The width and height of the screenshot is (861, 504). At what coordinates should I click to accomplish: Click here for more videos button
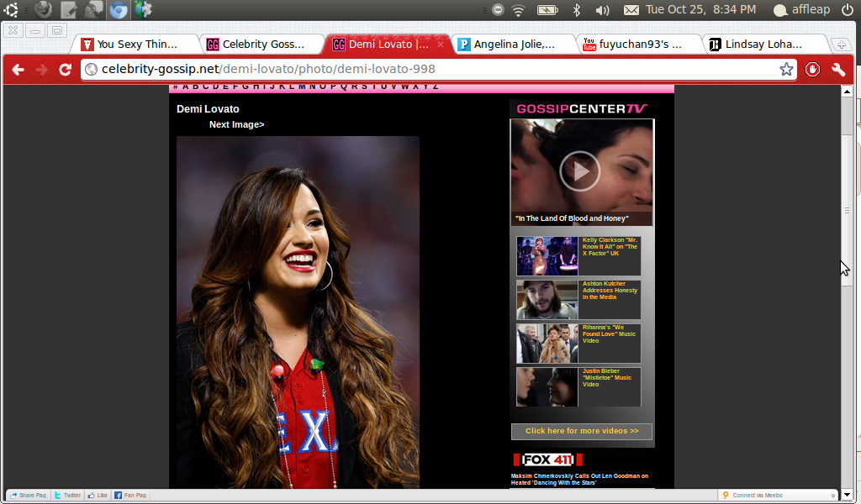pyautogui.click(x=582, y=431)
